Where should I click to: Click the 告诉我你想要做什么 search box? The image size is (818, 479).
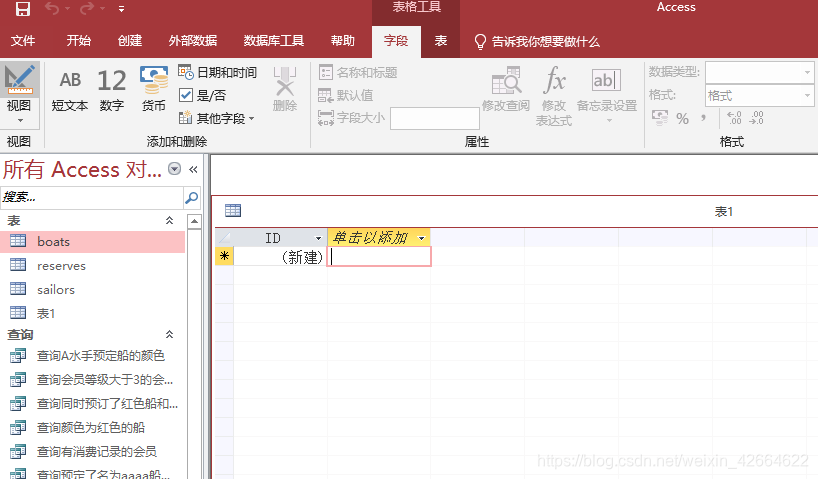(x=537, y=42)
